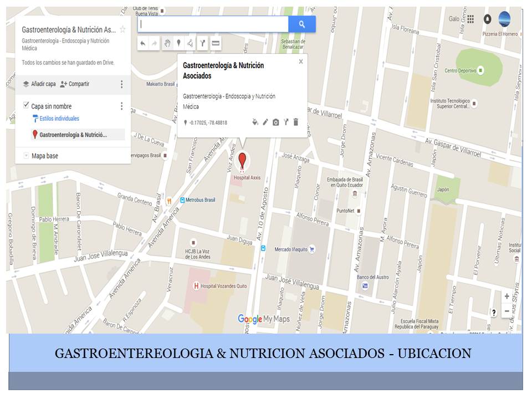Viewport: 532px width, 399px height.
Task: Click the Embajada de Brasil marker icon
Action: 355,194
